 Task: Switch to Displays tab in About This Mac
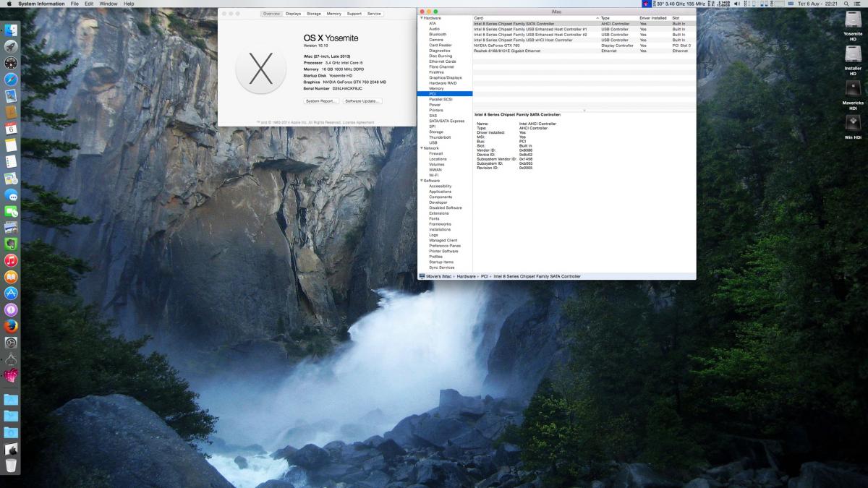(x=293, y=14)
